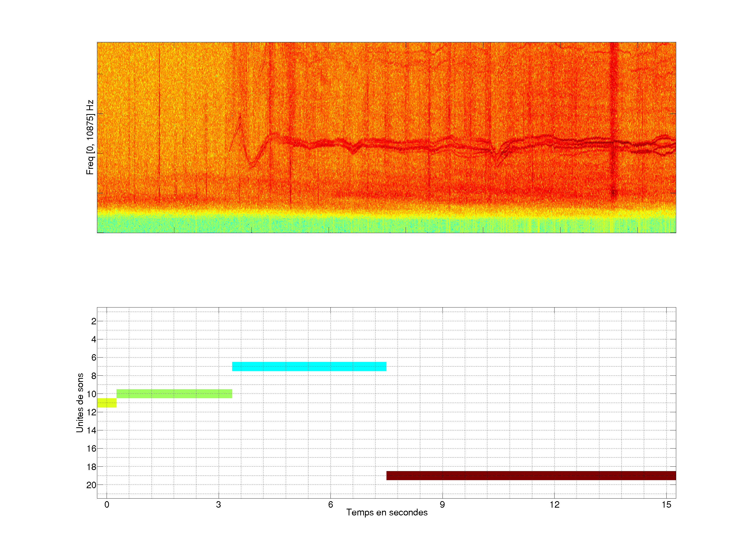The image size is (747, 560).
Task: Click x-axis tick label 6
Action: [330, 505]
